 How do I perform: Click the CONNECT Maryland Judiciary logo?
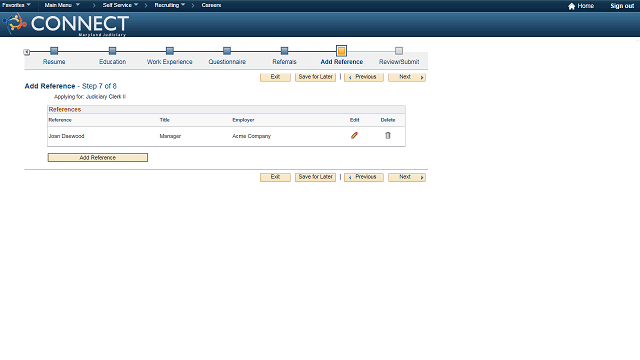[66, 24]
